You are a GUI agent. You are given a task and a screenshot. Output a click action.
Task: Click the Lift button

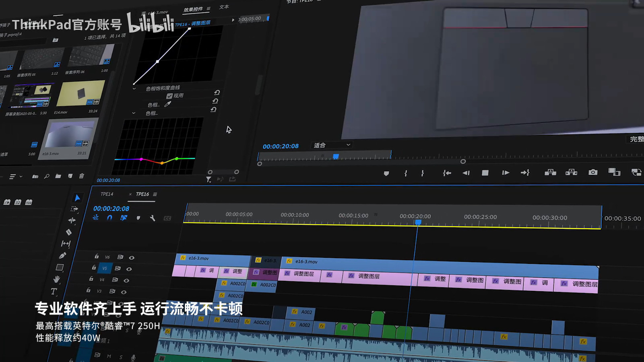coord(550,172)
